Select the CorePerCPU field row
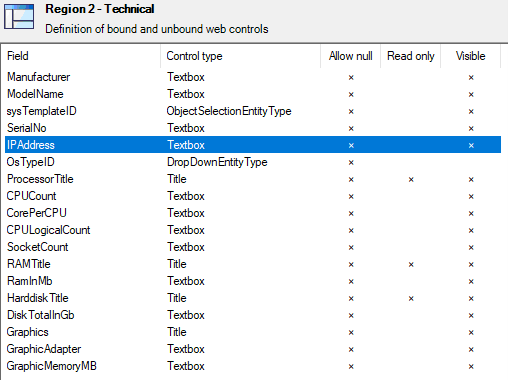The image size is (508, 380). [x=253, y=213]
